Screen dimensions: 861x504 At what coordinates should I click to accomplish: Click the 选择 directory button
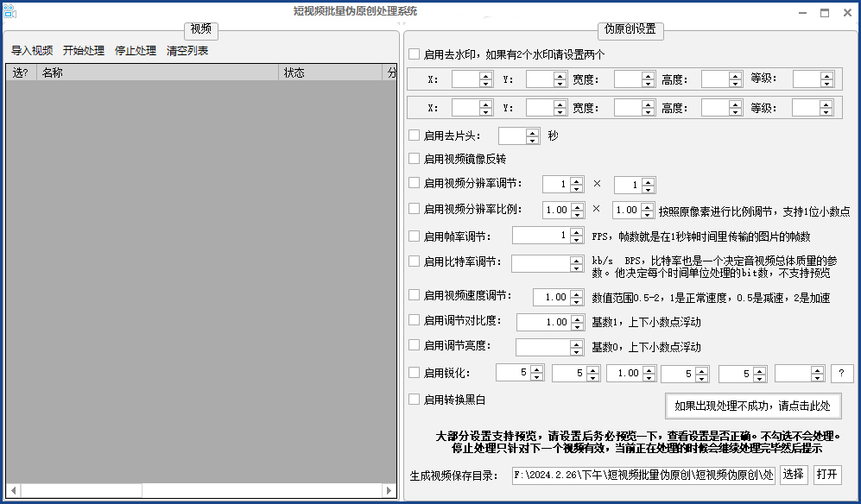pyautogui.click(x=794, y=475)
